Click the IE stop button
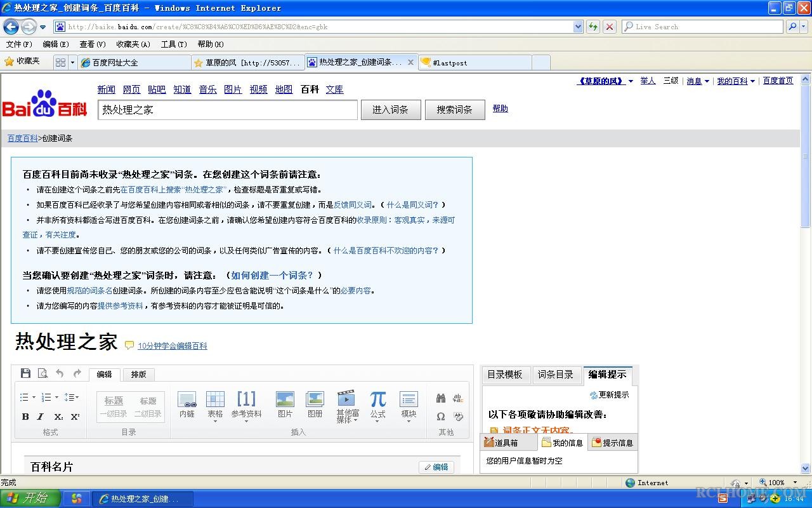812x508 pixels. click(610, 27)
